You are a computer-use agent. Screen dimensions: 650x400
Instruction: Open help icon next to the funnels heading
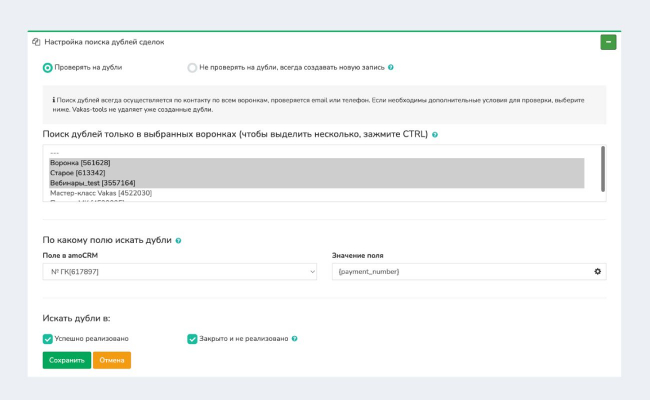pyautogui.click(x=435, y=135)
